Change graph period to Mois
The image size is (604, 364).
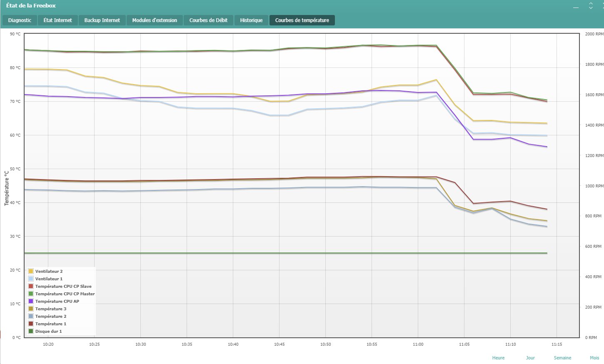pos(594,358)
